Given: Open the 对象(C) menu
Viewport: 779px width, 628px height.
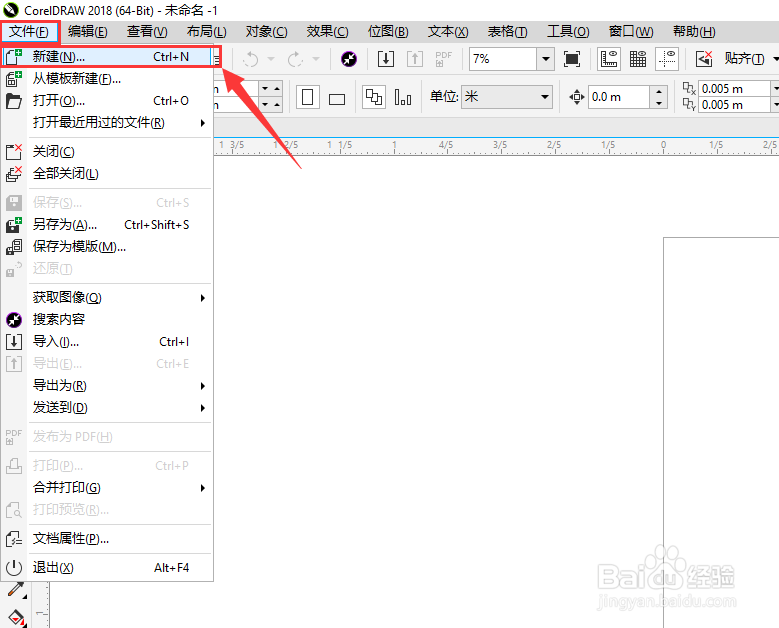Looking at the screenshot, I should (266, 32).
